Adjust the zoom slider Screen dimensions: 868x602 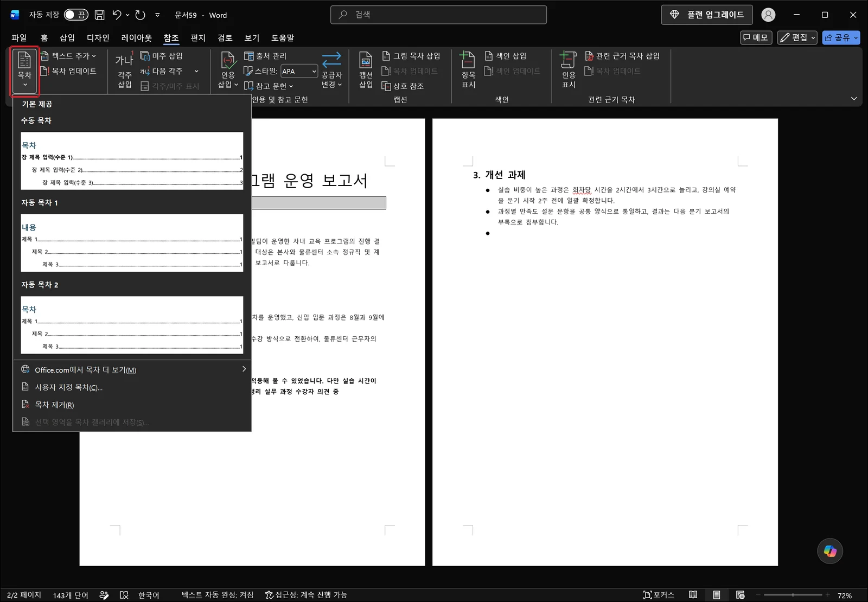pos(793,595)
